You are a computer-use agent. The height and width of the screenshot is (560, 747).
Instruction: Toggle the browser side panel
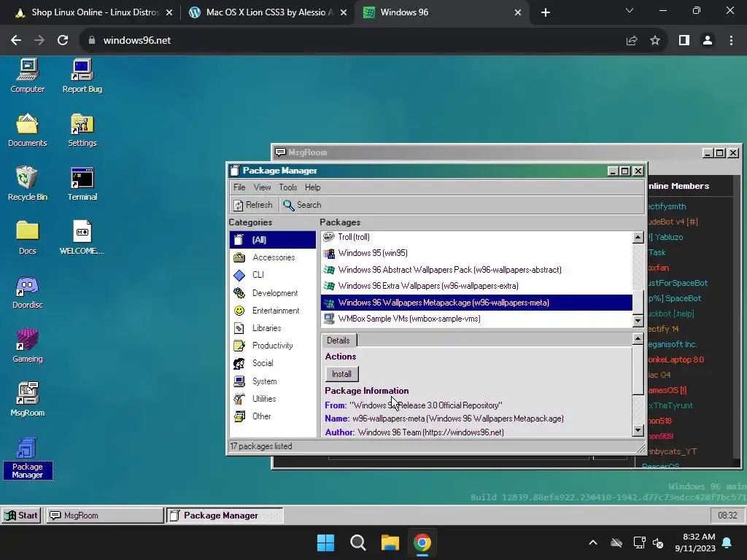[x=684, y=41]
